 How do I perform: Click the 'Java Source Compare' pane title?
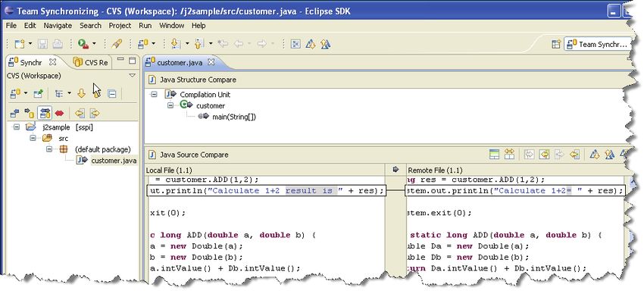tap(194, 155)
